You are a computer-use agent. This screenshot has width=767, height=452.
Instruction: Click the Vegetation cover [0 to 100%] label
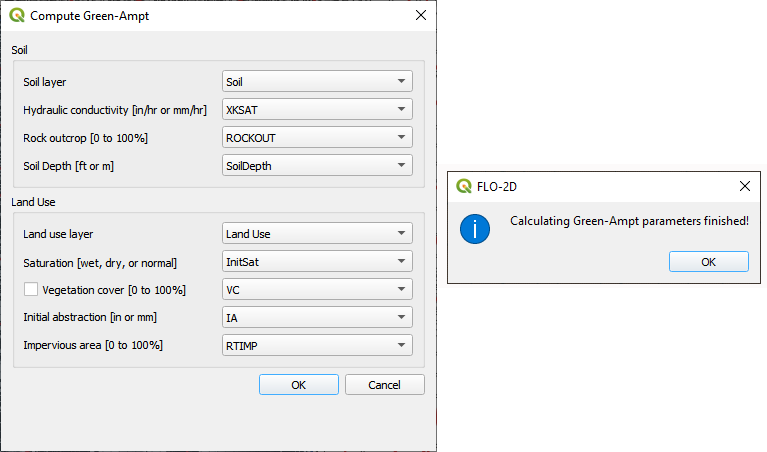coord(114,290)
